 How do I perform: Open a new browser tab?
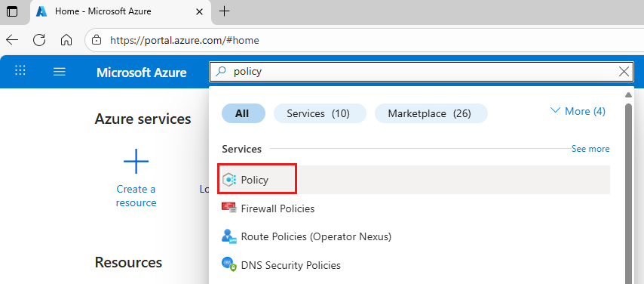(224, 11)
